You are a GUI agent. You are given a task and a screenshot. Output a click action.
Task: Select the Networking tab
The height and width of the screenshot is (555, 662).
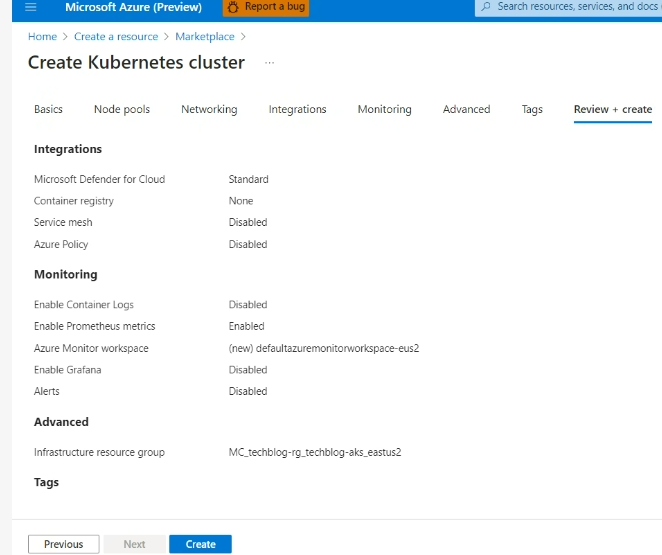(209, 110)
